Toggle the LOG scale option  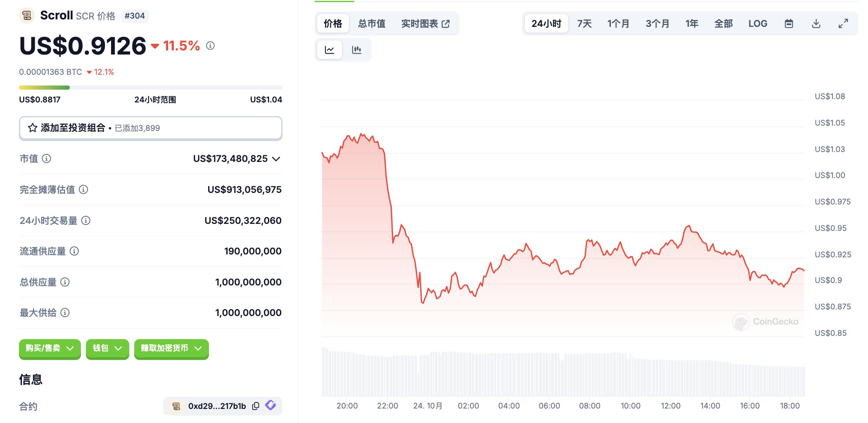[x=758, y=24]
